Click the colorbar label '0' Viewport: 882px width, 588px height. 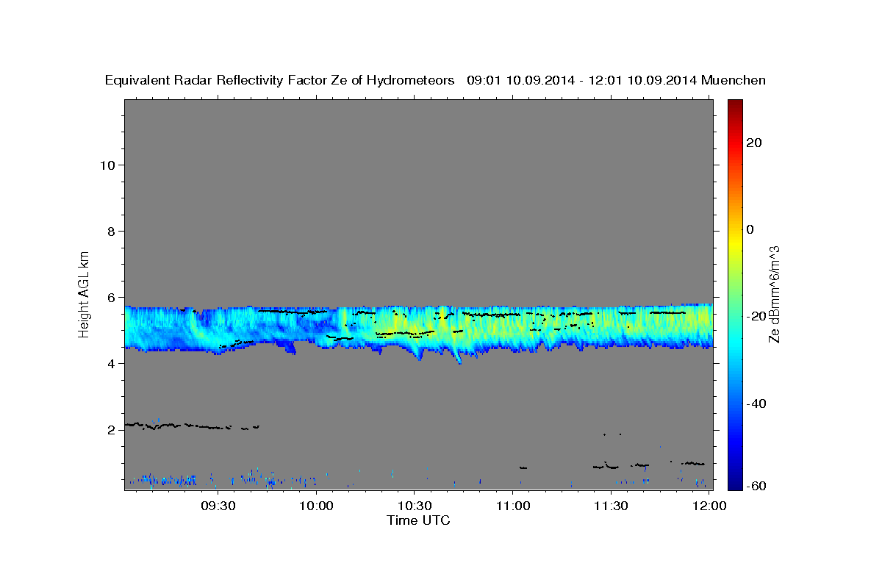[x=750, y=229]
